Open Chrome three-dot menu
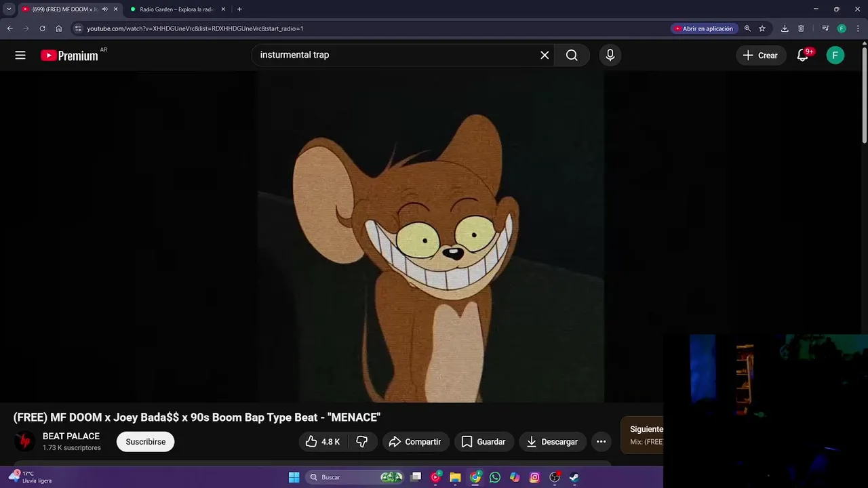868x488 pixels. 858,28
